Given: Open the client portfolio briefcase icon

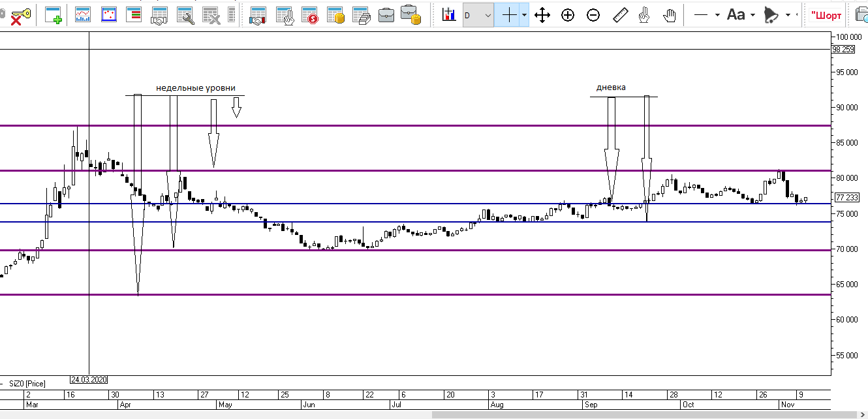Looking at the screenshot, I should pos(386,15).
